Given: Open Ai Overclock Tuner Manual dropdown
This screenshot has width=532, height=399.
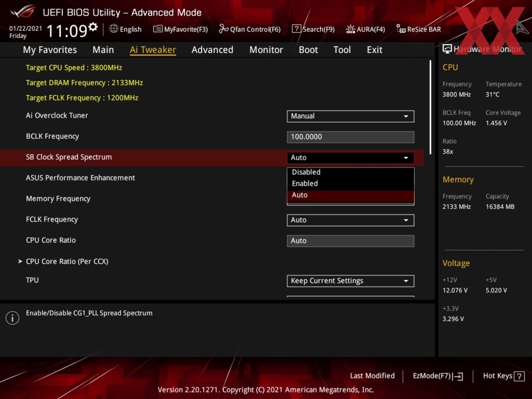Looking at the screenshot, I should click(x=350, y=116).
